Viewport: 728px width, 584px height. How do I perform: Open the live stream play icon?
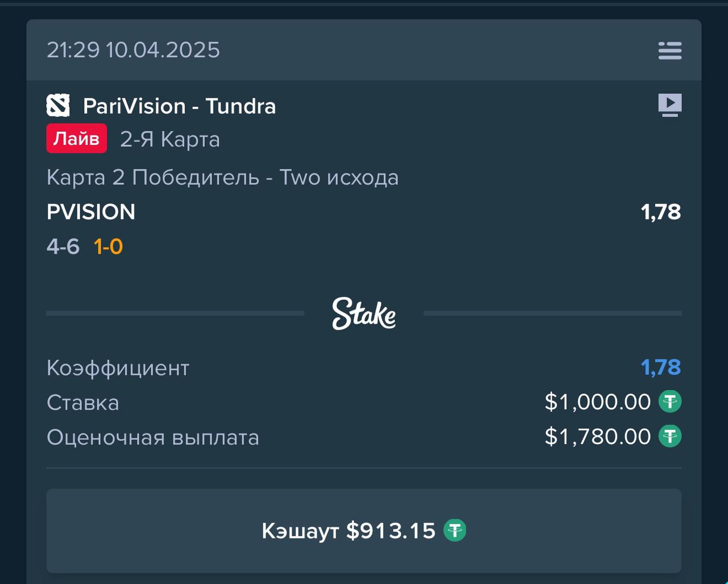670,105
